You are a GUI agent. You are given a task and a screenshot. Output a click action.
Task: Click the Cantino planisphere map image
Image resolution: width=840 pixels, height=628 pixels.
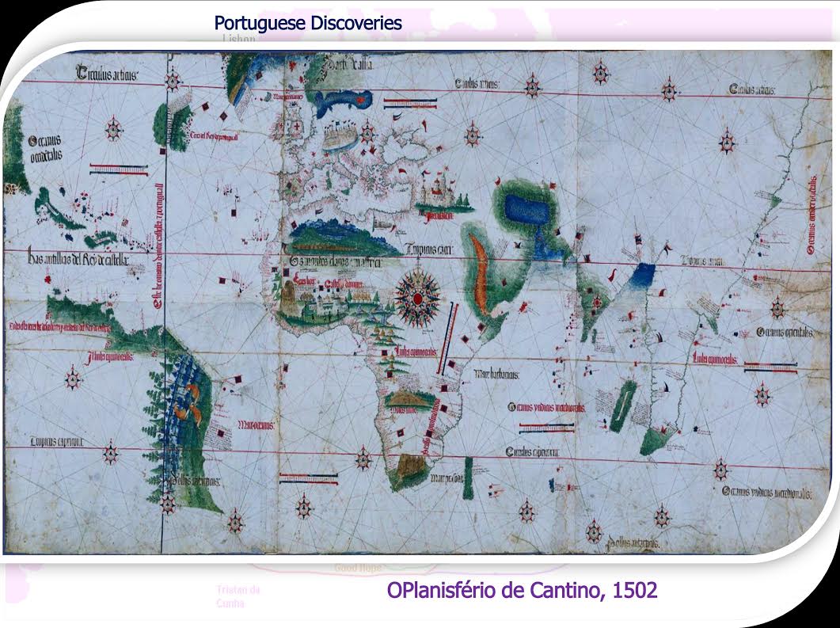point(417,303)
